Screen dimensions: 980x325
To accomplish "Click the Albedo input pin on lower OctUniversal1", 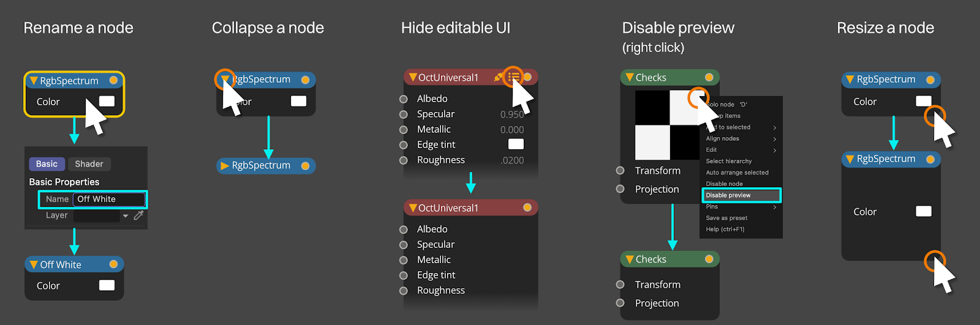I will pyautogui.click(x=403, y=230).
